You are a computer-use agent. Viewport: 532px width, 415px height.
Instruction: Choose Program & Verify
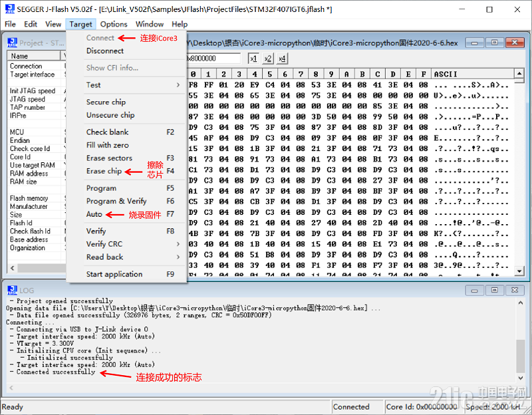[126, 202]
